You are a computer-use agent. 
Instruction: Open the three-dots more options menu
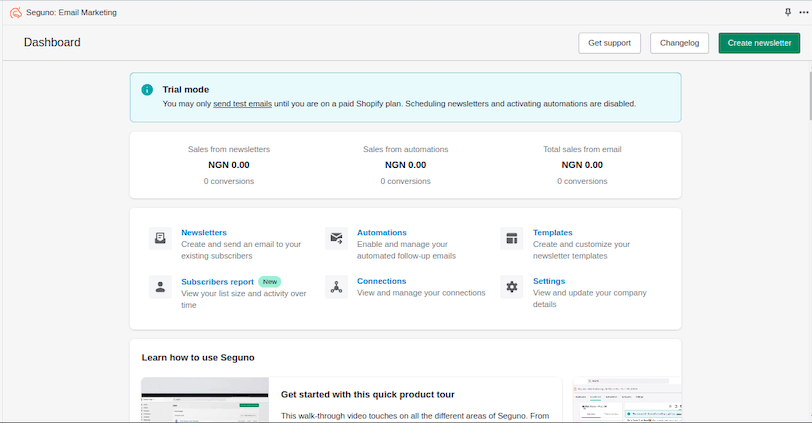click(802, 12)
